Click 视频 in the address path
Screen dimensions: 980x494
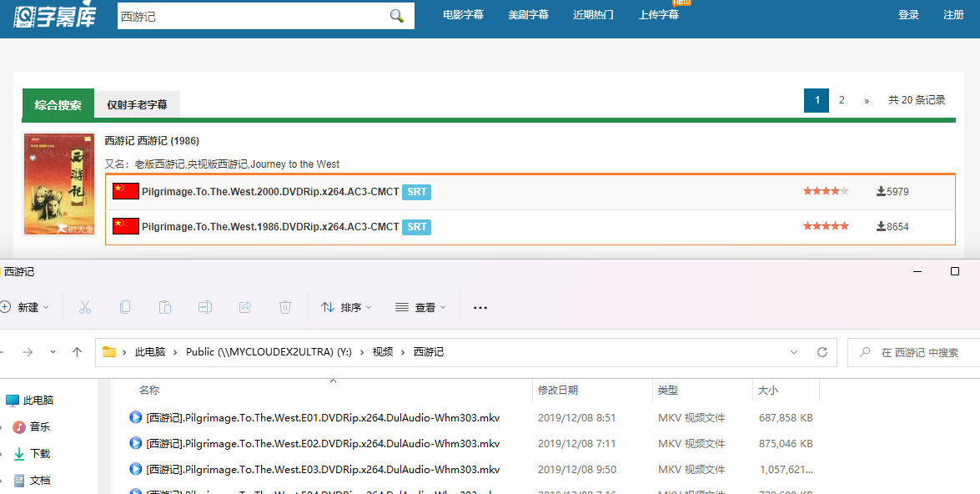383,352
